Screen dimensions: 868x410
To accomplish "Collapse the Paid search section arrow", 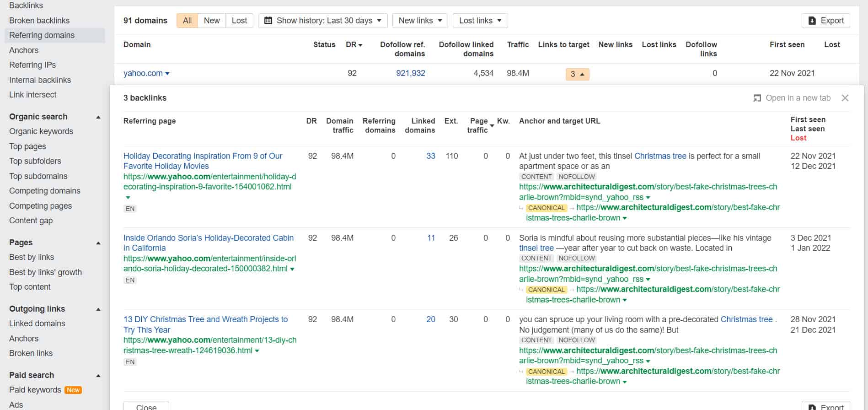I will click(x=98, y=376).
